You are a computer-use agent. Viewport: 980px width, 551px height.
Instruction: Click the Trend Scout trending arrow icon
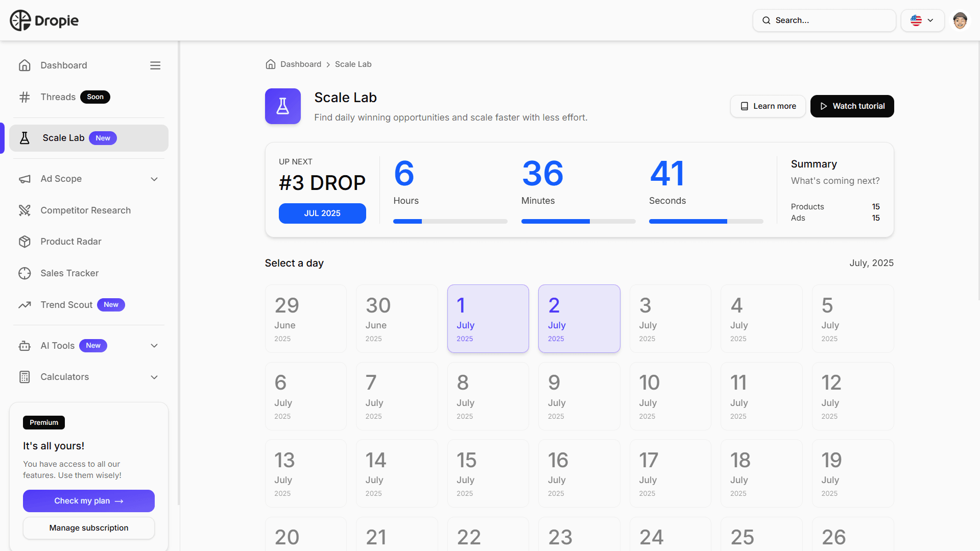click(x=25, y=305)
